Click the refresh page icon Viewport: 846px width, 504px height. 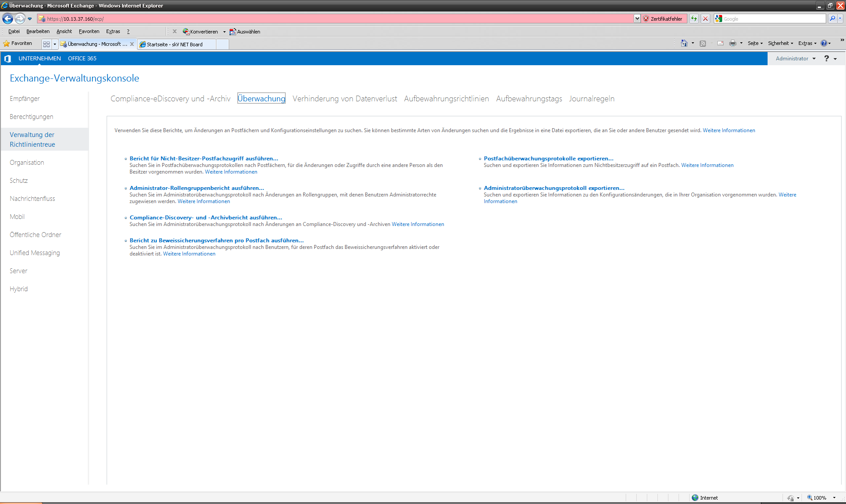pyautogui.click(x=694, y=19)
